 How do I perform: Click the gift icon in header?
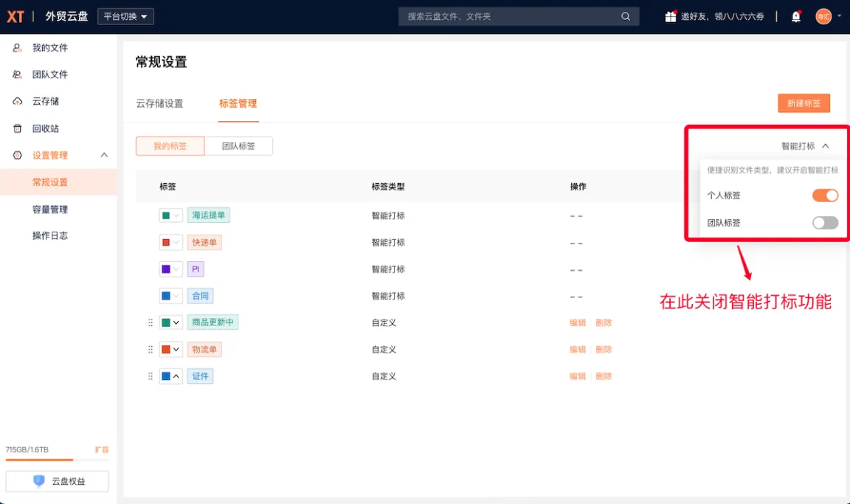pyautogui.click(x=670, y=16)
